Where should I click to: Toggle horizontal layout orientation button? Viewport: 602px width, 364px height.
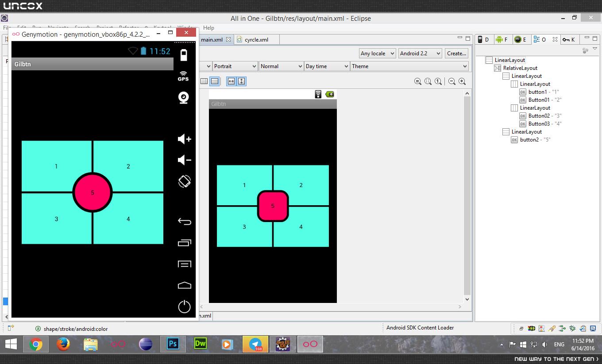[204, 81]
